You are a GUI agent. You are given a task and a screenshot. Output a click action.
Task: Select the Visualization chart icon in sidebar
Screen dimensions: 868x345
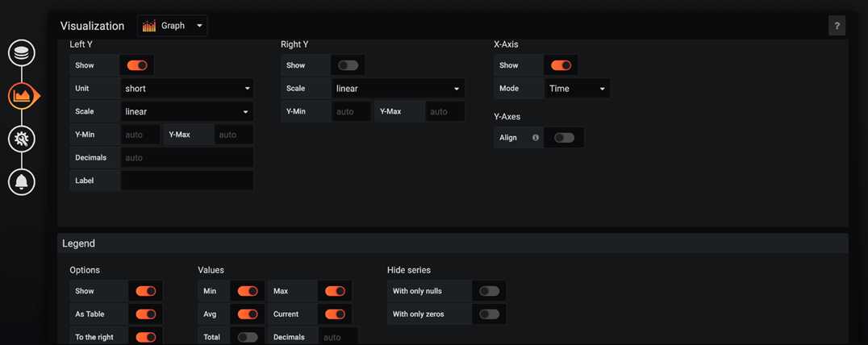[22, 96]
